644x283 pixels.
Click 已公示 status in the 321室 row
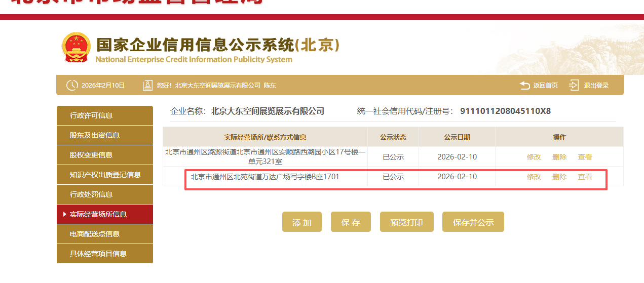click(393, 157)
